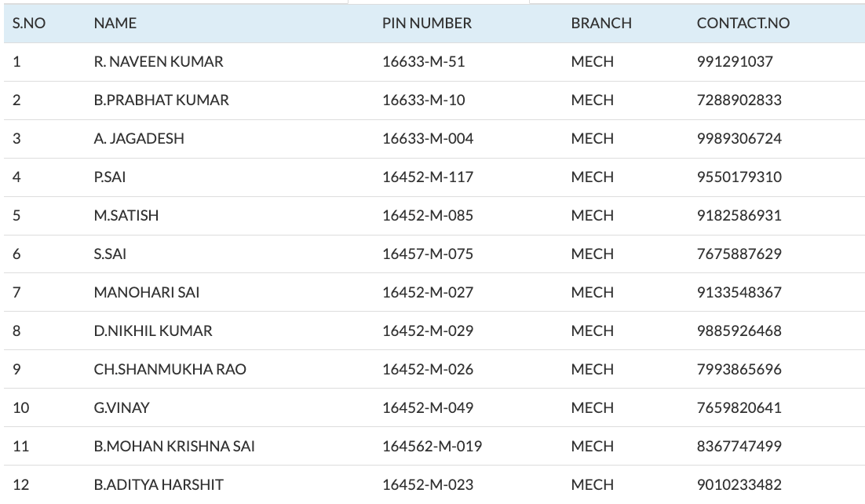Click contact number 9010233482

click(739, 484)
